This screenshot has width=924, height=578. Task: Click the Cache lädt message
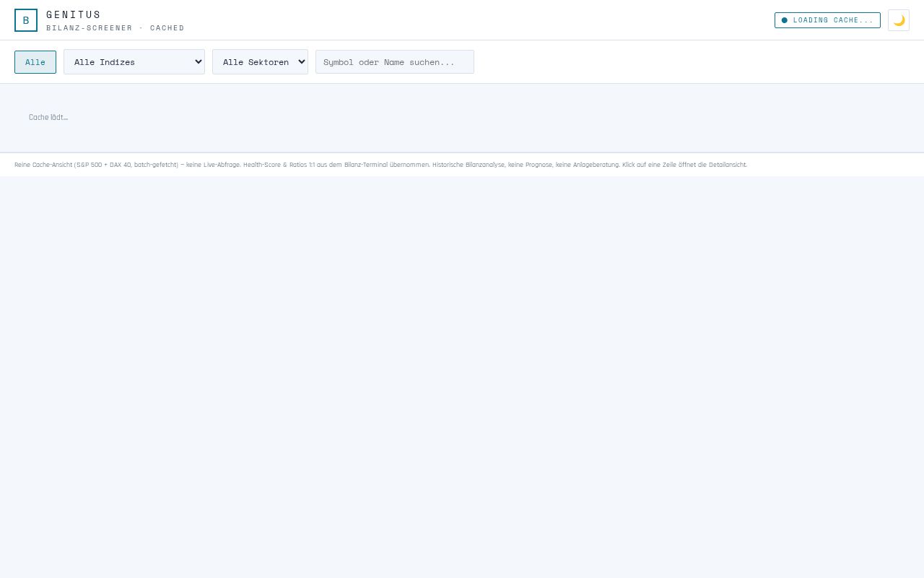tap(48, 117)
